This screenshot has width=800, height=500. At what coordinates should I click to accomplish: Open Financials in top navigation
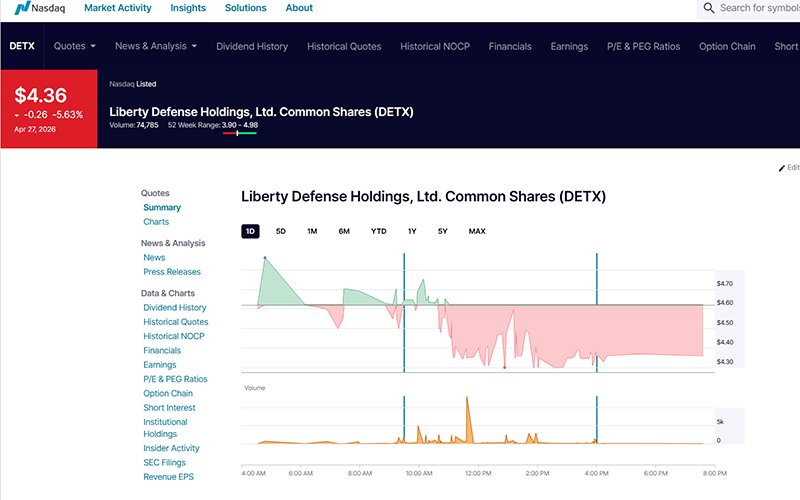510,46
